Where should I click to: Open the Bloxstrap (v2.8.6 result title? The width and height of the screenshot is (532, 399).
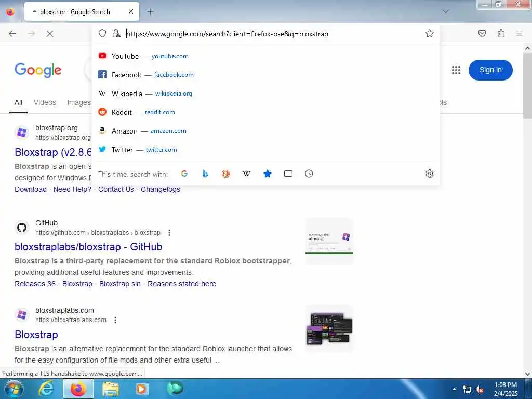tap(54, 152)
